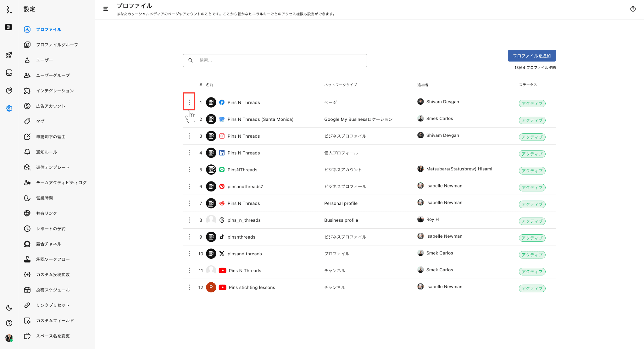Image resolution: width=644 pixels, height=349 pixels.
Task: Collapse sidebar with hamburger icon
Action: [106, 9]
